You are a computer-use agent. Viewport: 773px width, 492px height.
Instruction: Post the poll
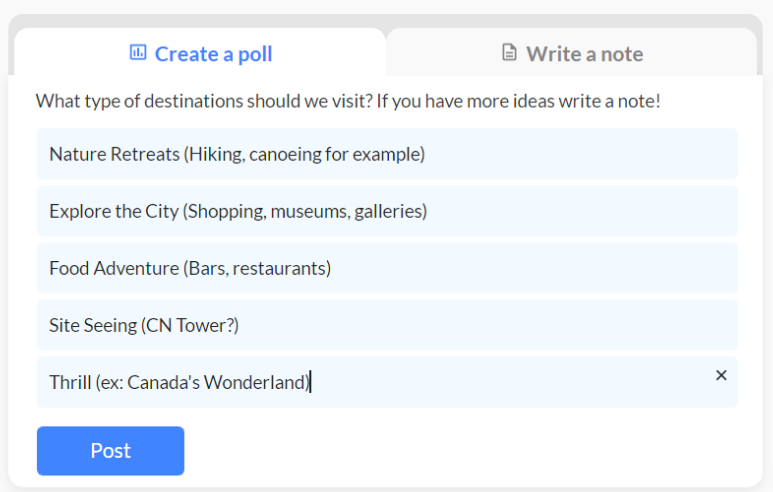coord(110,450)
